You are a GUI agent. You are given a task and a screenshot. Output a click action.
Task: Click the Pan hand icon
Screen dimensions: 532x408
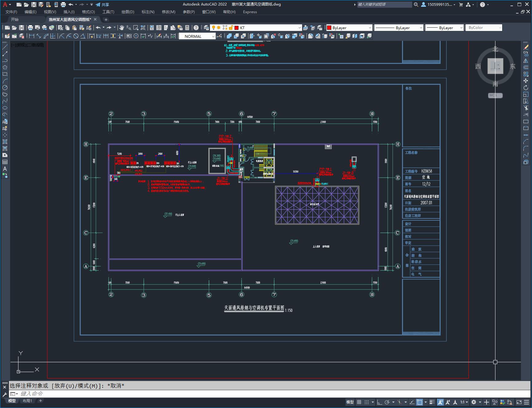coord(122,28)
